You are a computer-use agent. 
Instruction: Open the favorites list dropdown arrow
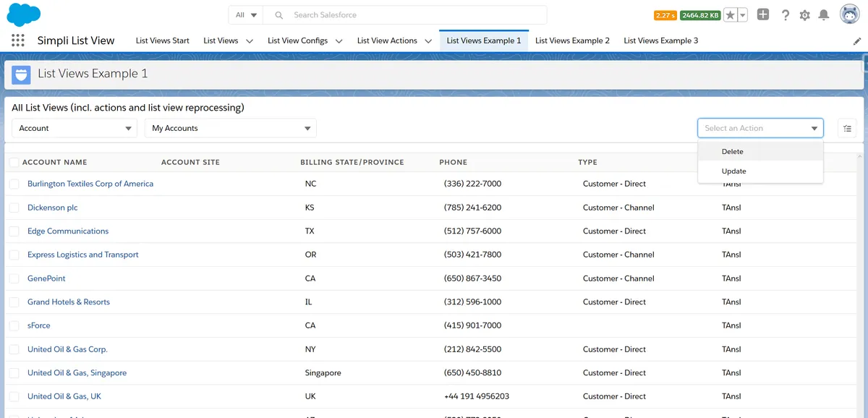coord(743,15)
